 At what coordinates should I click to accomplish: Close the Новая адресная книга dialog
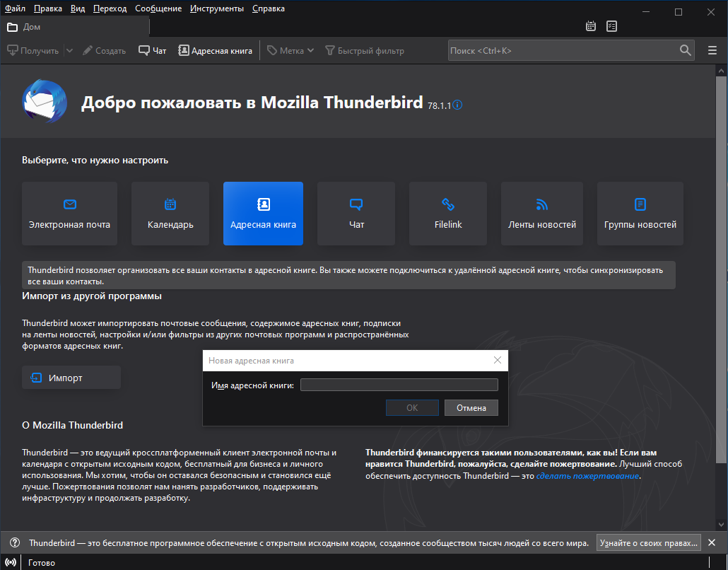pos(498,361)
